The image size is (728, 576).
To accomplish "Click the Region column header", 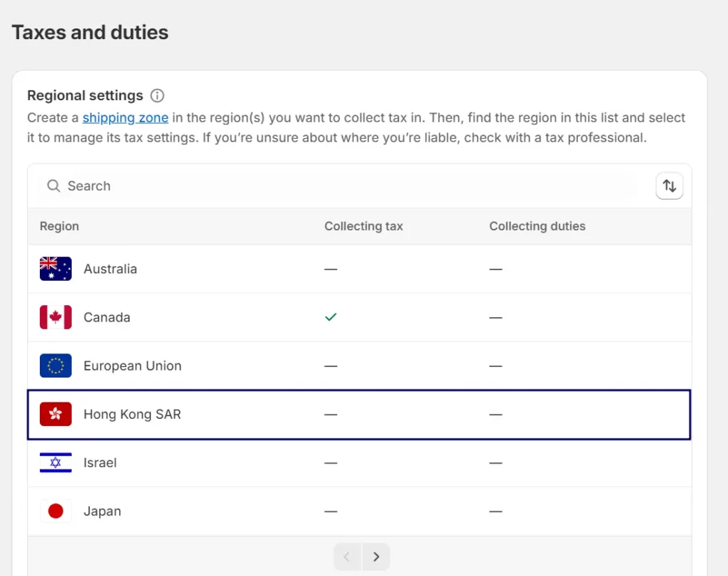I will pyautogui.click(x=59, y=225).
